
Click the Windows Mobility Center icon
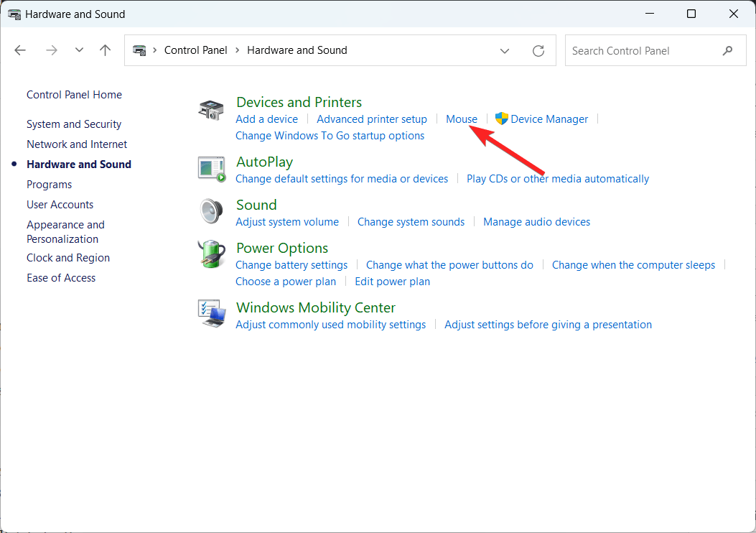pos(212,313)
